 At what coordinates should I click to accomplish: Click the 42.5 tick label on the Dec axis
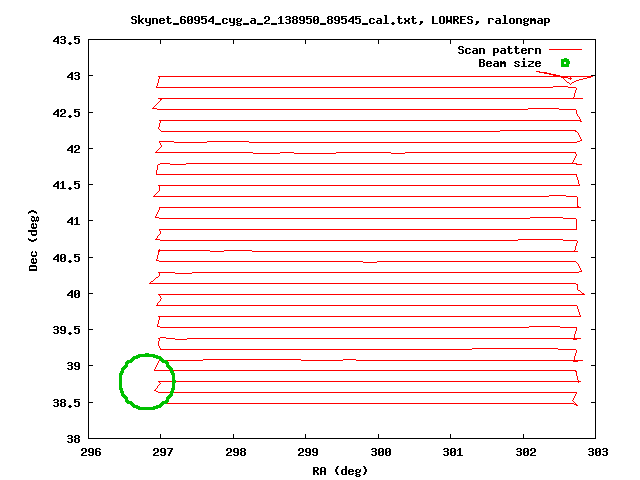[x=66, y=113]
